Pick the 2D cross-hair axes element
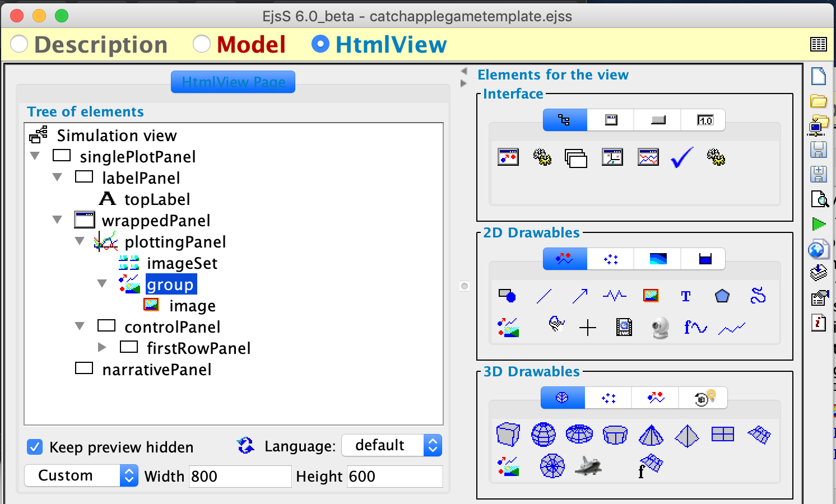 coord(588,328)
